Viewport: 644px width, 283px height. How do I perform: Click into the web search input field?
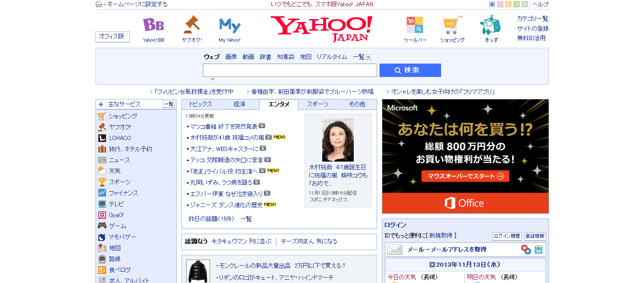pos(290,70)
